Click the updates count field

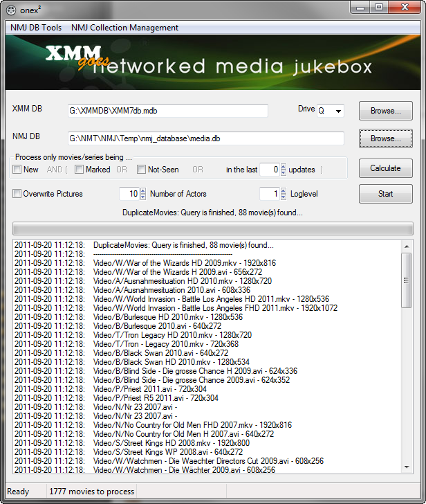click(x=270, y=170)
